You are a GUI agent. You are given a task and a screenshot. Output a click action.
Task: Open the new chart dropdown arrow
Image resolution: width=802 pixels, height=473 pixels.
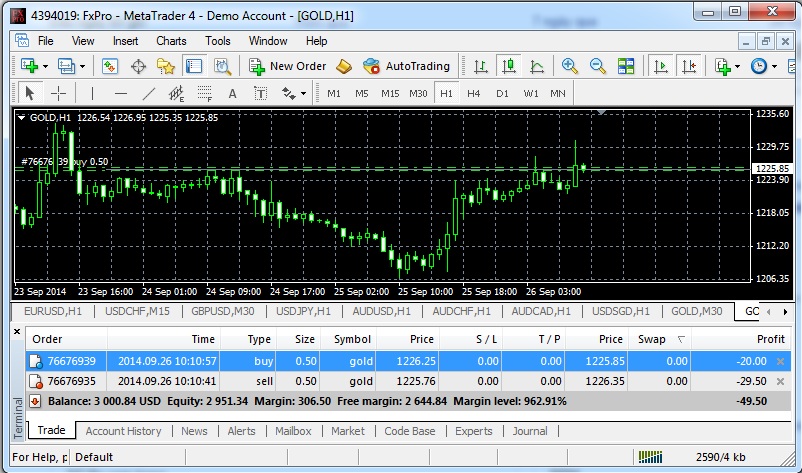tap(45, 66)
